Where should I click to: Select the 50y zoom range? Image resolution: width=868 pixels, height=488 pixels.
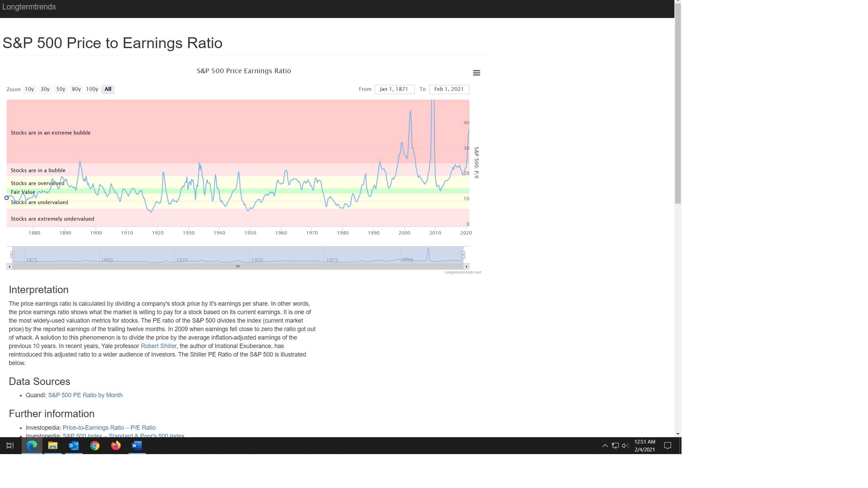click(61, 89)
